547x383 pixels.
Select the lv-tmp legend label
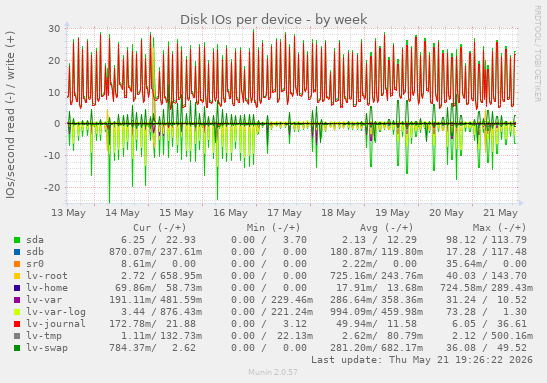(44, 336)
